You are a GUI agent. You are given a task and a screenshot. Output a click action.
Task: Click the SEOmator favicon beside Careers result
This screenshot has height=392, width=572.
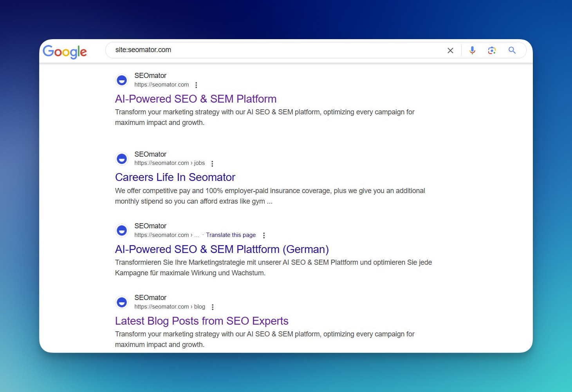coord(122,159)
